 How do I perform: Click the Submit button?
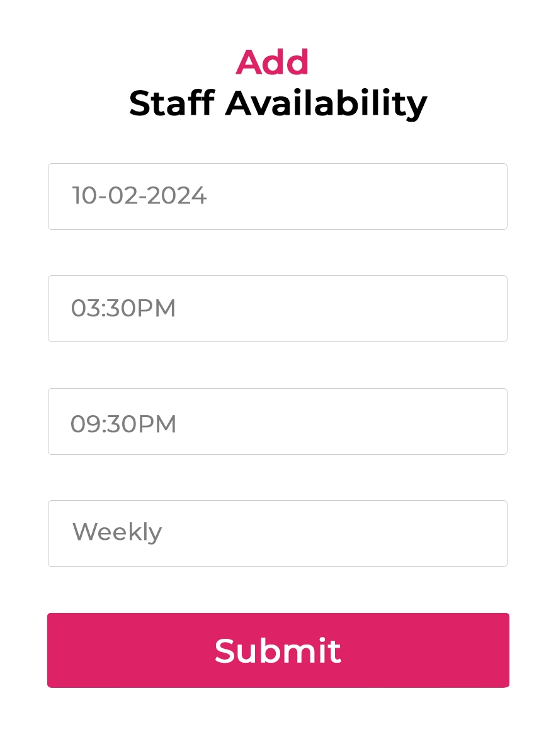pyautogui.click(x=278, y=650)
